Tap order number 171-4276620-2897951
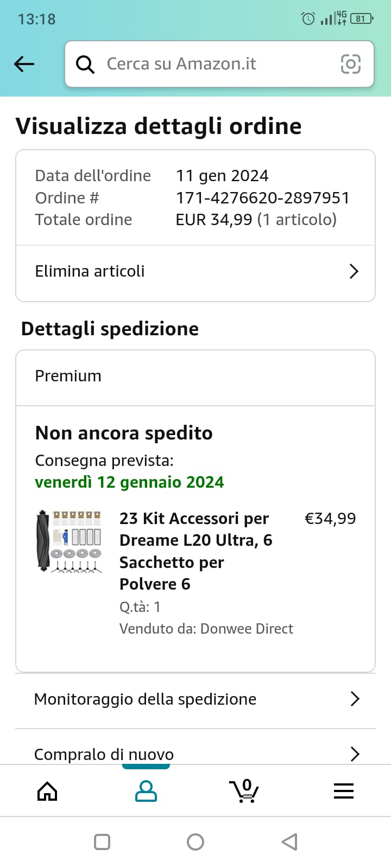This screenshot has height=868, width=391. (262, 197)
